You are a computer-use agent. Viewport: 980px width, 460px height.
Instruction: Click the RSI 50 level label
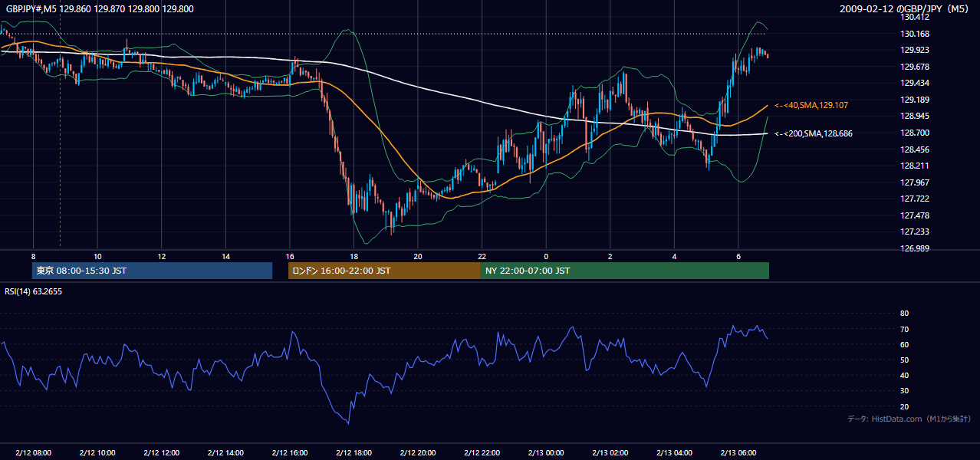(904, 360)
